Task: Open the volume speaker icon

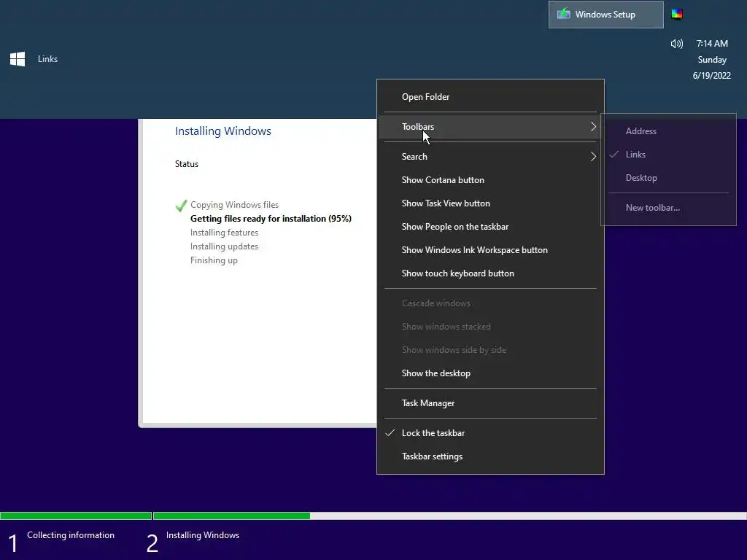Action: [676, 44]
